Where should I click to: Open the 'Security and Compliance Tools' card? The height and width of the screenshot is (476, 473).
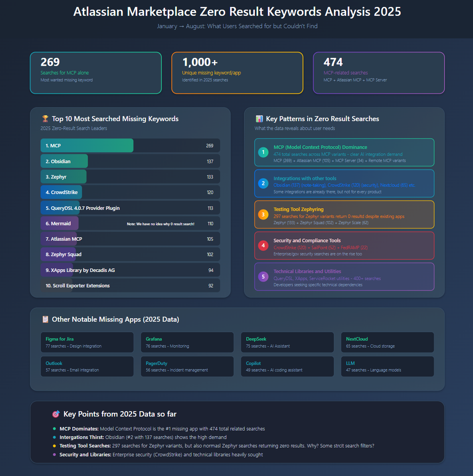click(x=344, y=245)
